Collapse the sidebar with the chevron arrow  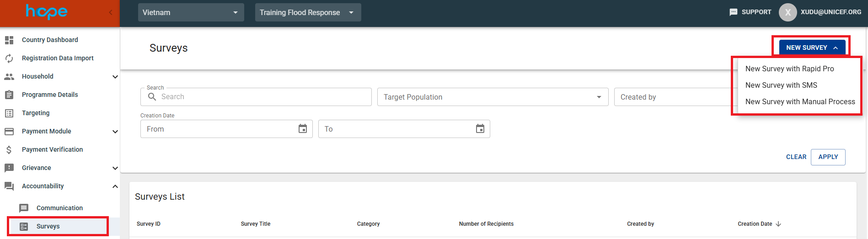coord(111,12)
